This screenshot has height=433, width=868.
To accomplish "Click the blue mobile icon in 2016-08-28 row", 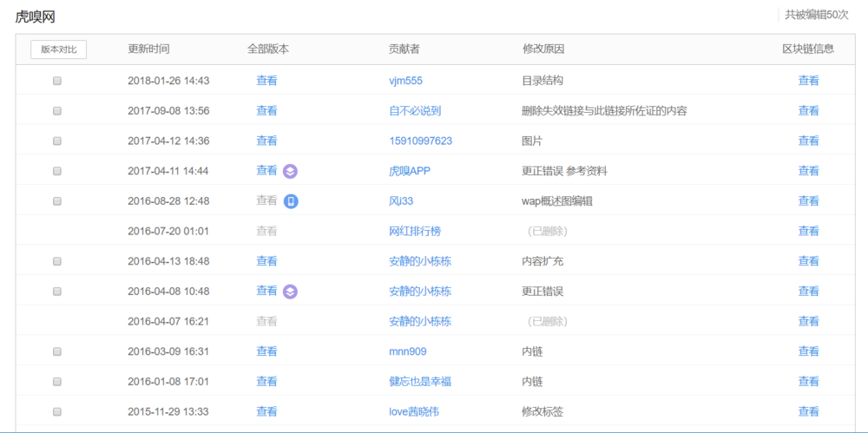I will click(291, 201).
